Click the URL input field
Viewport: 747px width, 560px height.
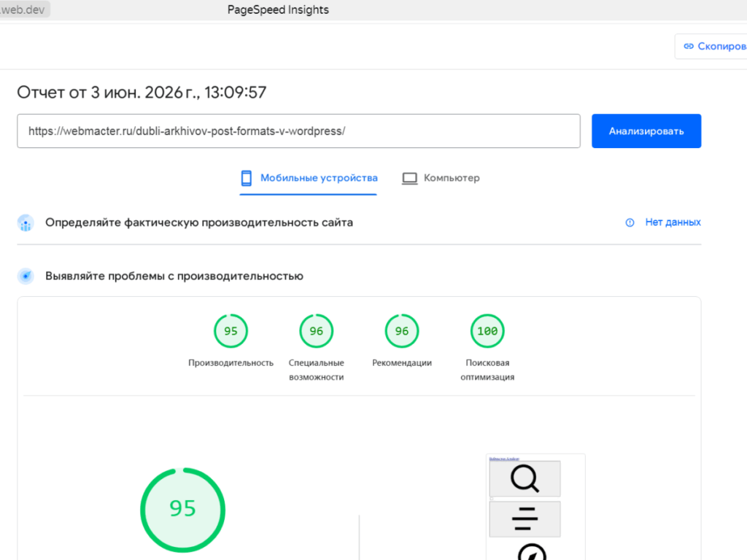click(x=298, y=131)
